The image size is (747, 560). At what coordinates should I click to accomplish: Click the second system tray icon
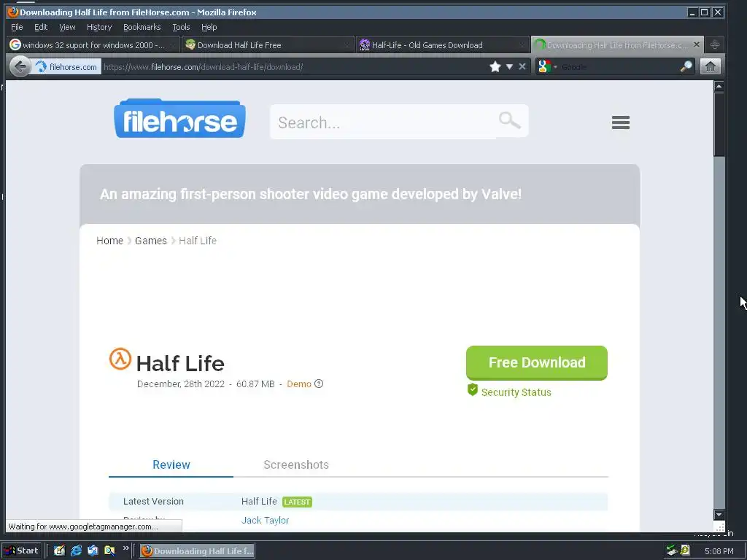[685, 551]
